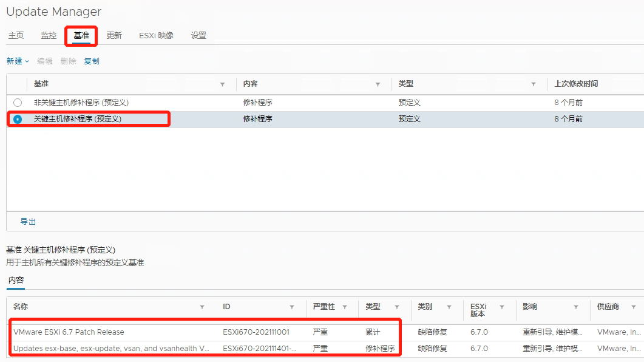Image resolution: width=644 pixels, height=362 pixels.
Task: Click 修补程序 cell in the Updates esx-base row
Action: [x=380, y=349]
